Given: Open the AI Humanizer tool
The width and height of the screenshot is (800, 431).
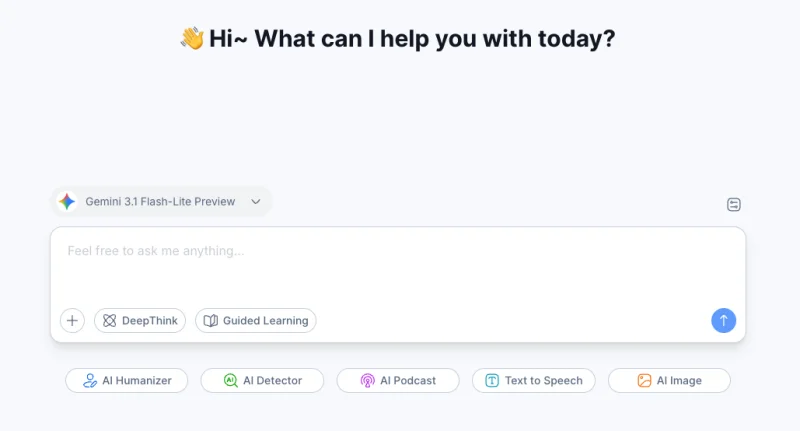Looking at the screenshot, I should tap(127, 381).
